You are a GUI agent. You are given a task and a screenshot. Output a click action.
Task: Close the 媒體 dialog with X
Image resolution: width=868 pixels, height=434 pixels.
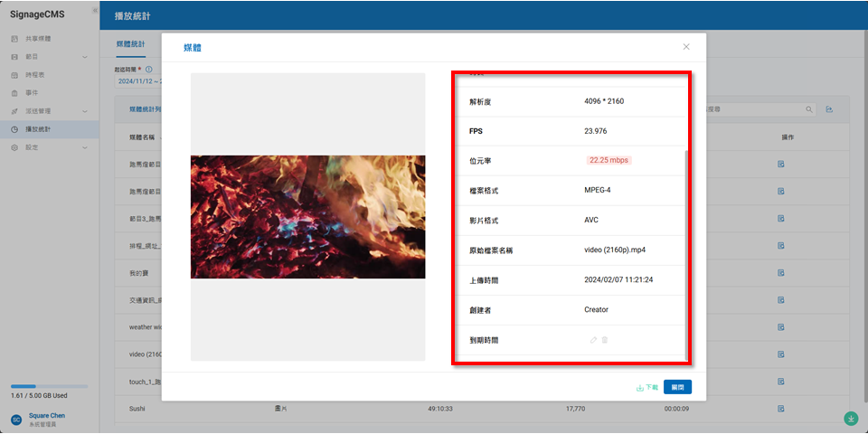pyautogui.click(x=686, y=47)
